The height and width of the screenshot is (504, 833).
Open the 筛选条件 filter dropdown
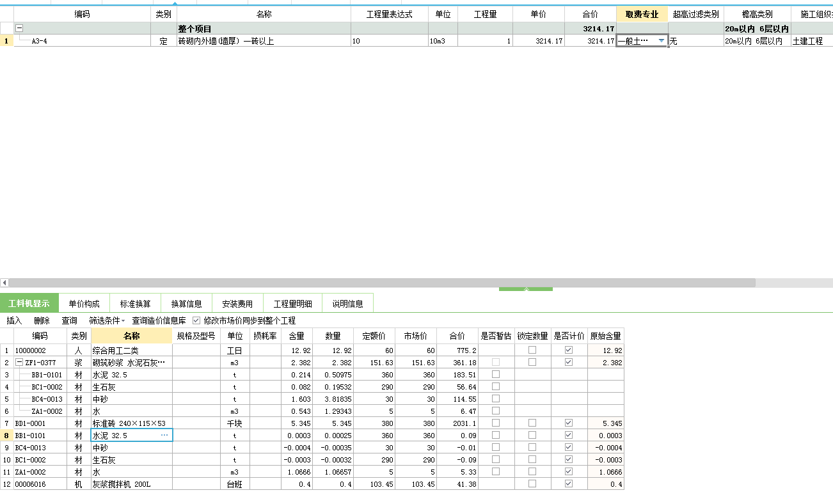click(107, 320)
